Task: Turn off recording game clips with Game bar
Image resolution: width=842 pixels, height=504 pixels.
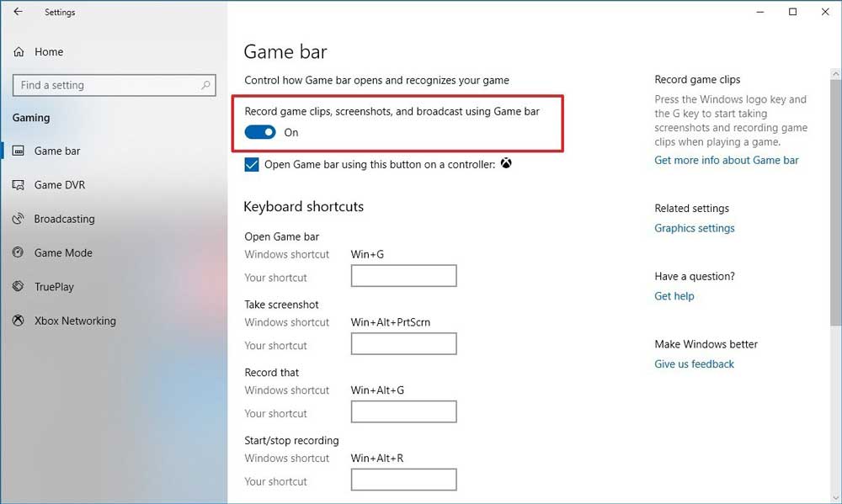Action: (261, 132)
